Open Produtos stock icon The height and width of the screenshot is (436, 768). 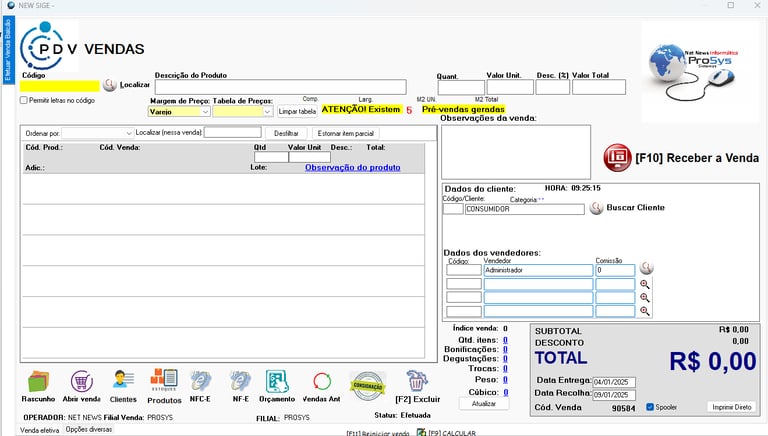coord(164,380)
